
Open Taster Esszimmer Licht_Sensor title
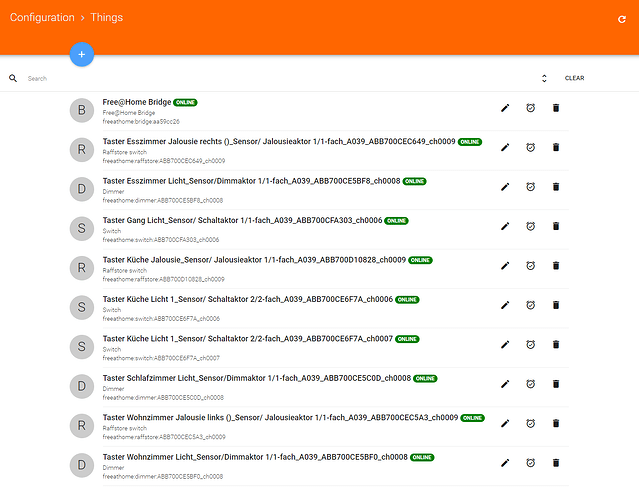tap(251, 181)
